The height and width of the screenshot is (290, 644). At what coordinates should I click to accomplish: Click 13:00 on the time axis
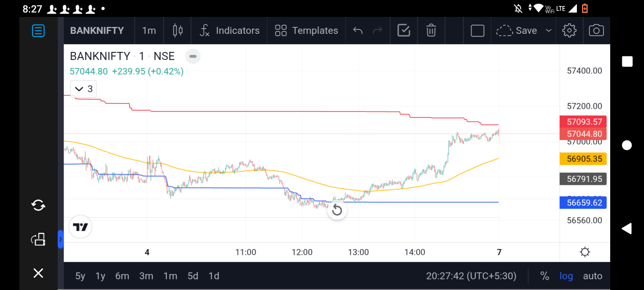(358, 252)
